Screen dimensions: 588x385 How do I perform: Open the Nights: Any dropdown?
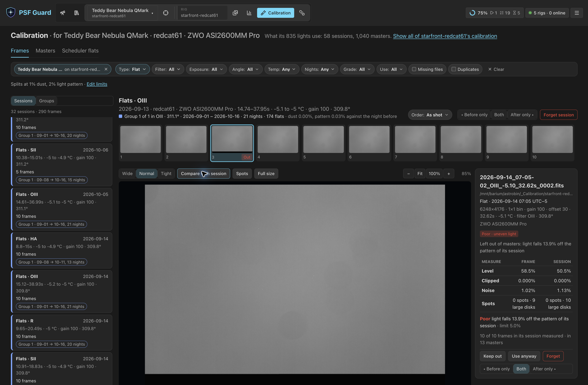pos(319,69)
